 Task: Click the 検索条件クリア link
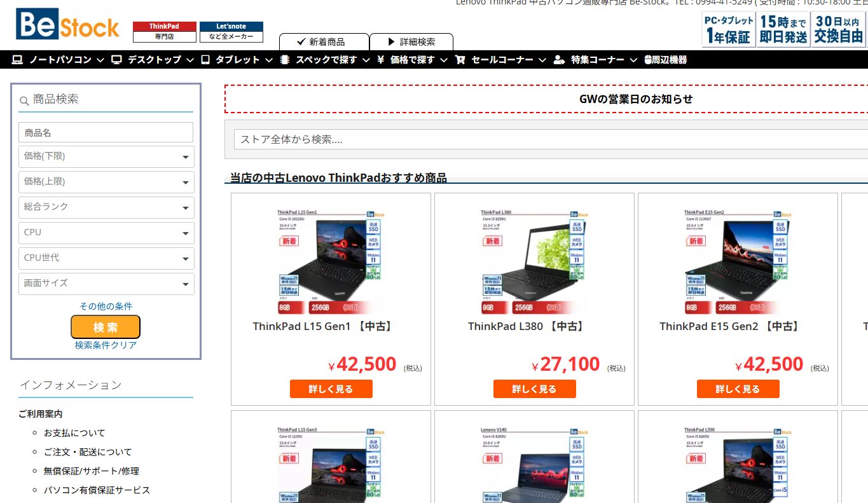[106, 345]
